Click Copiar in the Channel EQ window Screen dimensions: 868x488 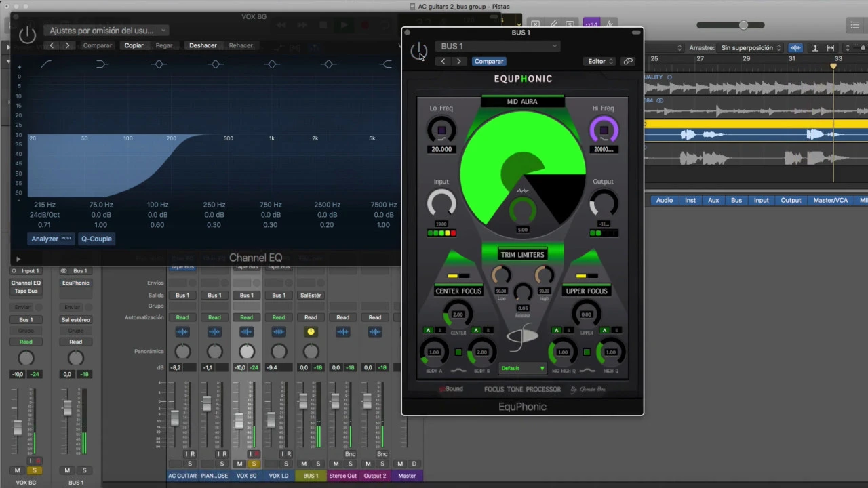pyautogui.click(x=134, y=45)
